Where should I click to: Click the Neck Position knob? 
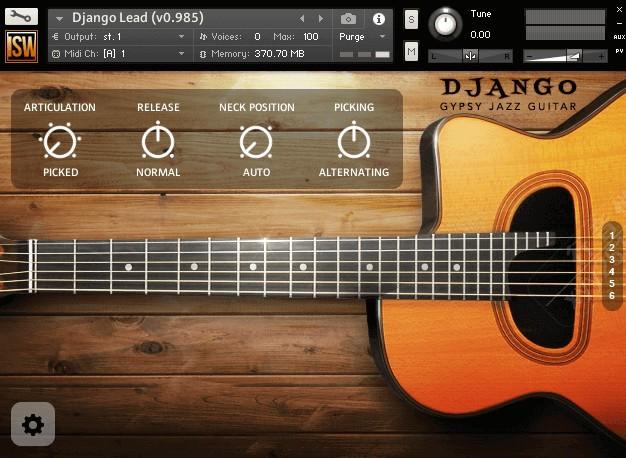coord(256,141)
